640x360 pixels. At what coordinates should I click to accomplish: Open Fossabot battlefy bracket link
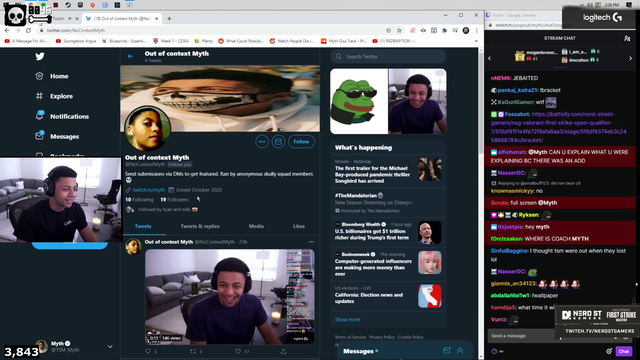click(x=558, y=127)
